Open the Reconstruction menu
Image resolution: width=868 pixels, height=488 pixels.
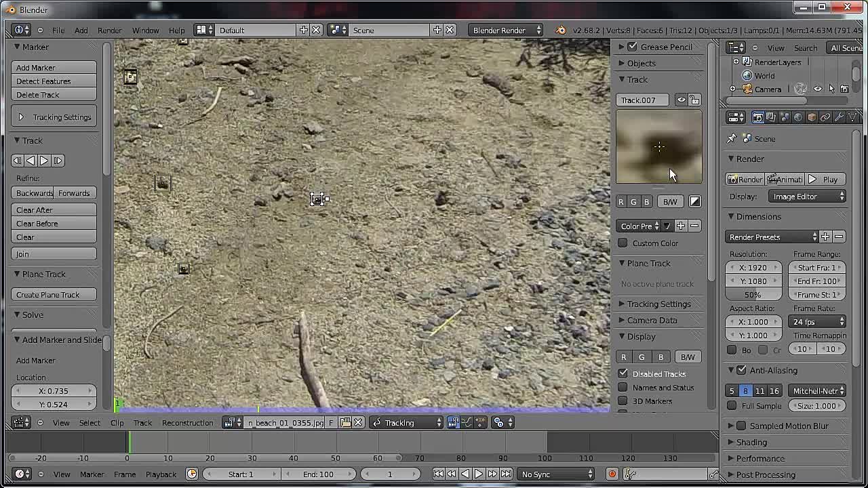coord(187,422)
